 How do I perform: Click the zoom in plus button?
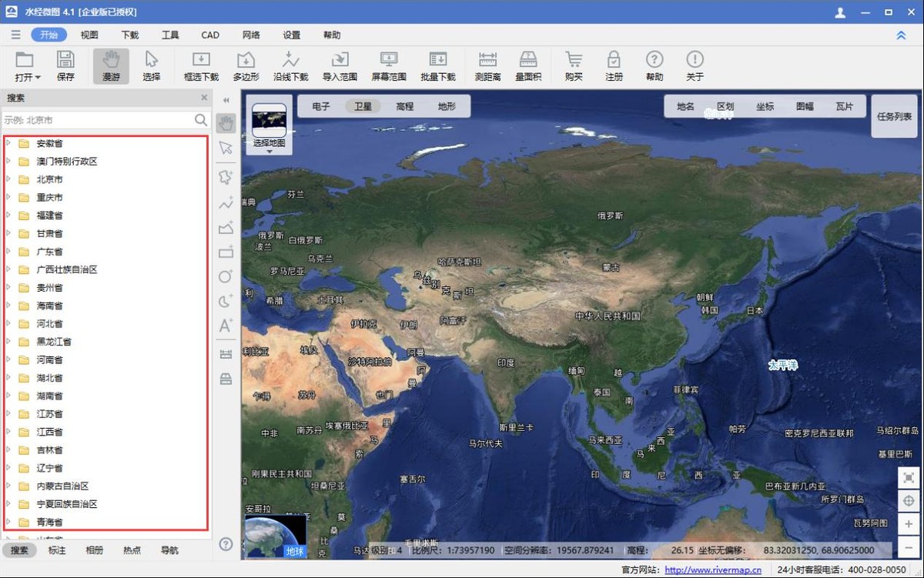tap(909, 524)
